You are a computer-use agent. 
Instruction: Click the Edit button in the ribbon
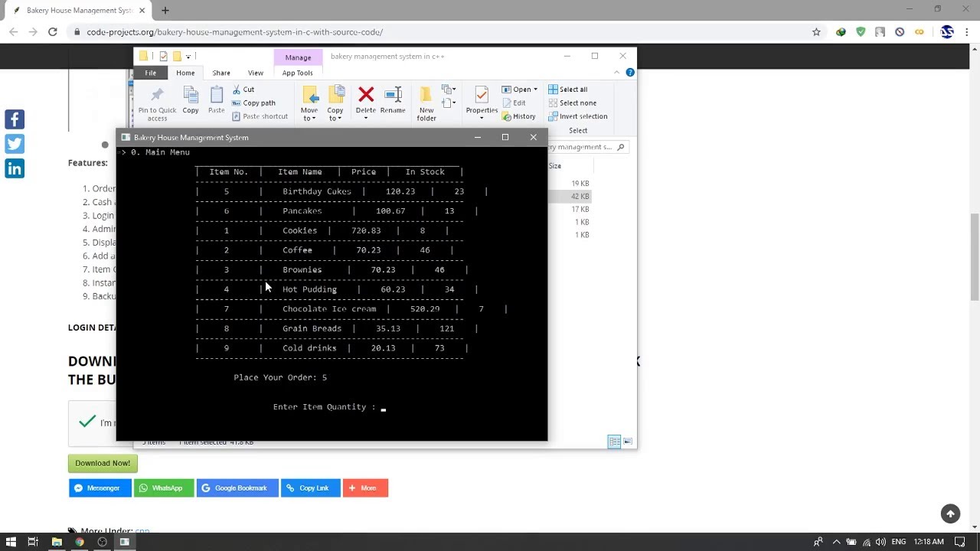point(514,103)
